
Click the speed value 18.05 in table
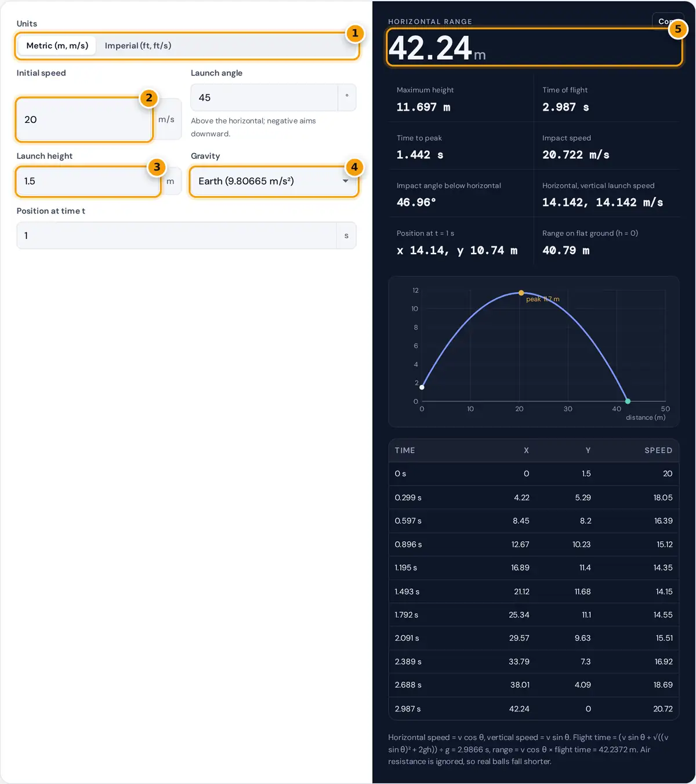tap(663, 498)
